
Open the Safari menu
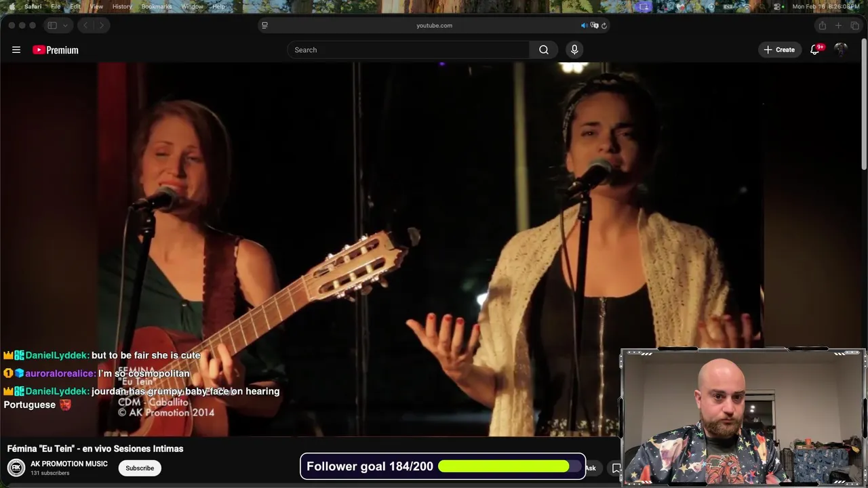click(x=33, y=6)
